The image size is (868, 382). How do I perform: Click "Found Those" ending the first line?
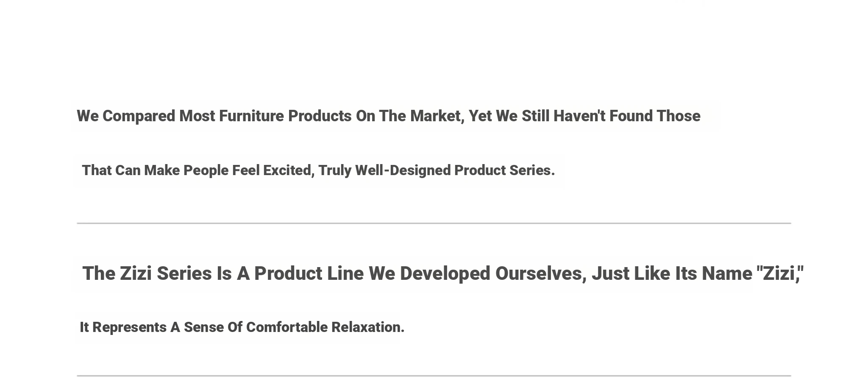[655, 116]
